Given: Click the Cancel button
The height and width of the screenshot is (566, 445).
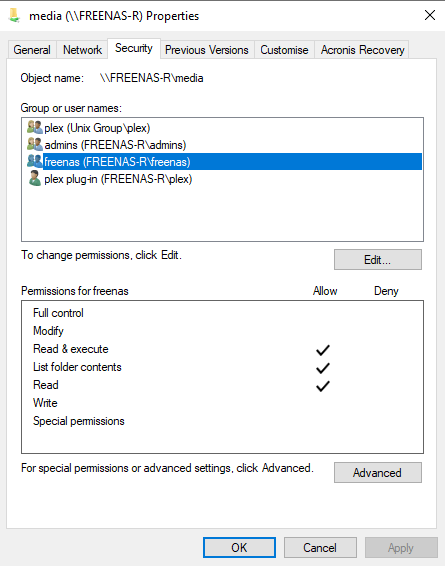Looking at the screenshot, I should [x=320, y=548].
